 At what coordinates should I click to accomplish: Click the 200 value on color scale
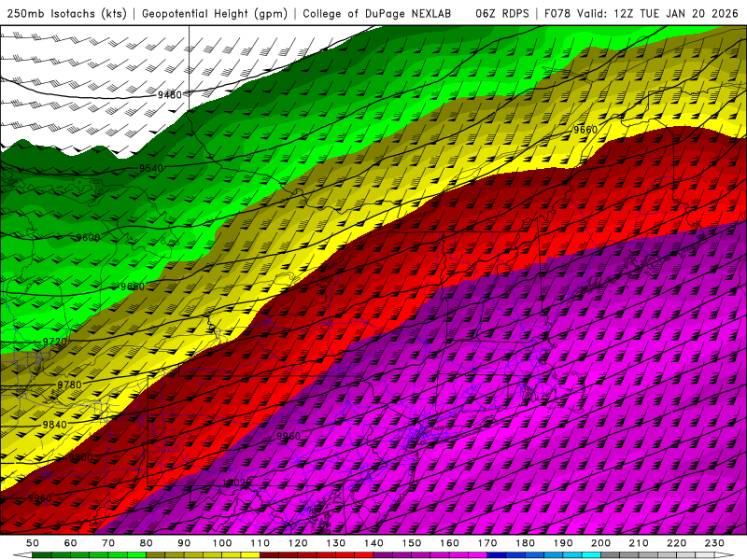(x=600, y=543)
